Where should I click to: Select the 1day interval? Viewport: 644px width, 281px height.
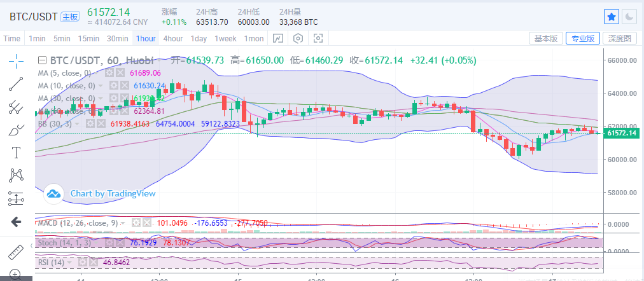pos(199,39)
